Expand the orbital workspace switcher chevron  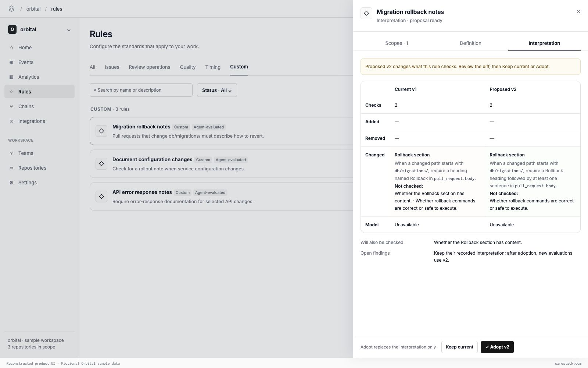pos(69,30)
